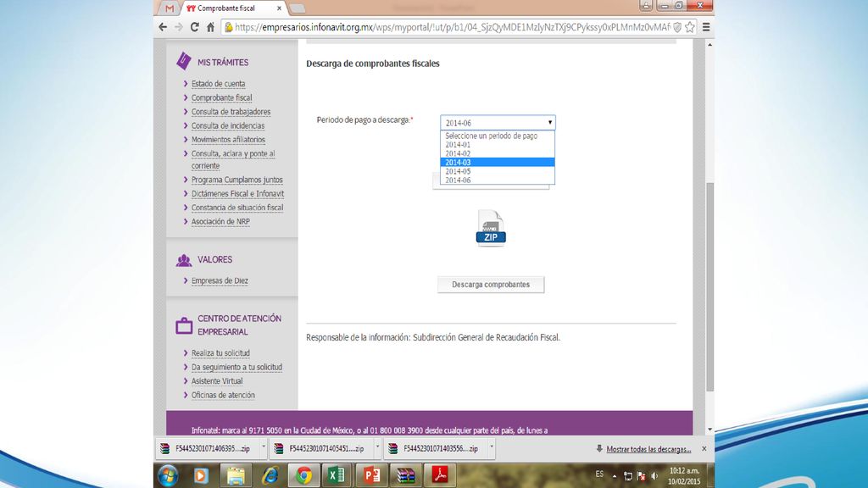Click the browser forward arrow
The width and height of the screenshot is (868, 488).
[x=178, y=27]
